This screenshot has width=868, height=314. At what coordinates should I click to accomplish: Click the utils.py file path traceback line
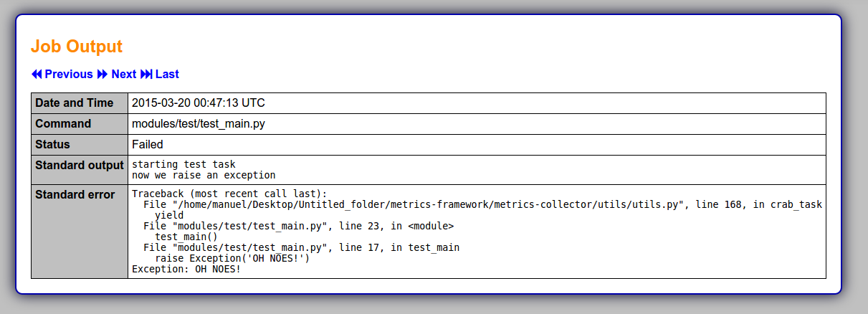[482, 204]
